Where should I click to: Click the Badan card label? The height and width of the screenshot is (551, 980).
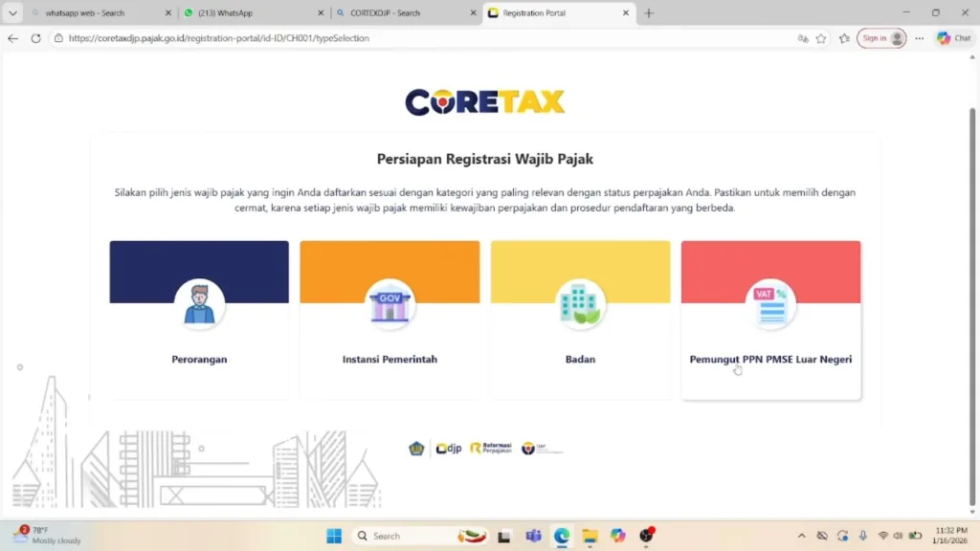[581, 360]
